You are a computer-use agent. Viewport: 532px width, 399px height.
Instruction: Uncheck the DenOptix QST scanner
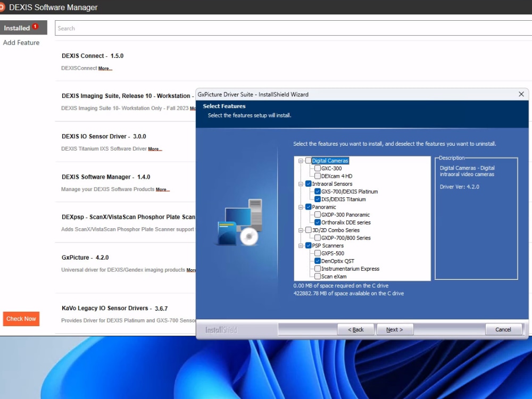[318, 261]
